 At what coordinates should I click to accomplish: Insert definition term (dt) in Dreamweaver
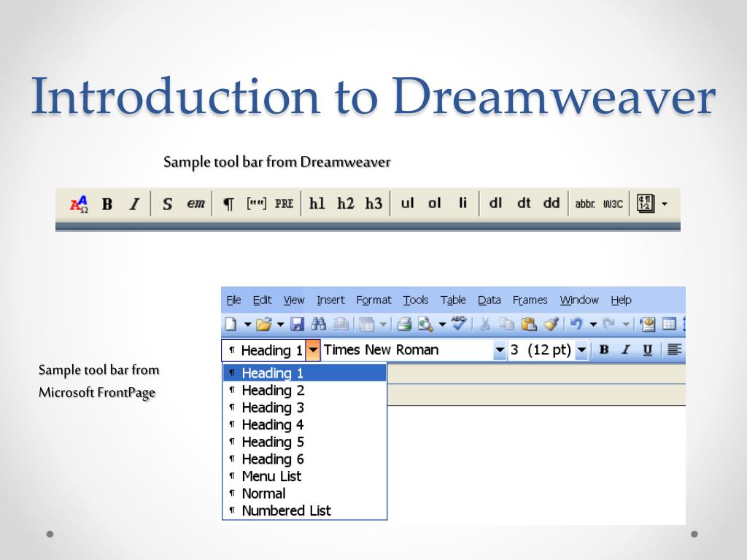pyautogui.click(x=524, y=203)
